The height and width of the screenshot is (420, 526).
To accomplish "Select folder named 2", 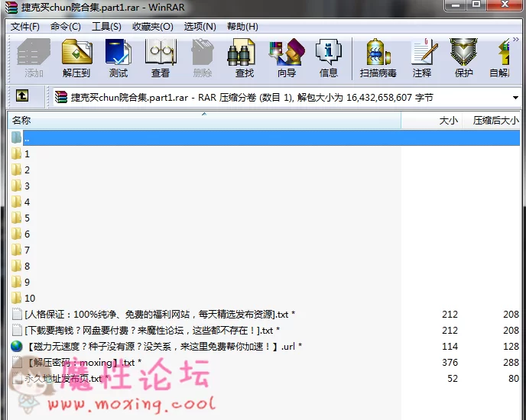I will (28, 170).
